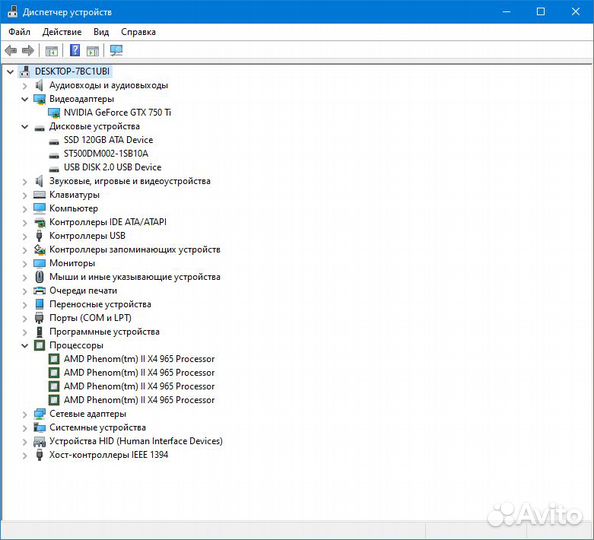This screenshot has height=540, width=594.
Task: Click the computer icon next to DESKTOP-7BC1UBI
Action: [x=25, y=71]
